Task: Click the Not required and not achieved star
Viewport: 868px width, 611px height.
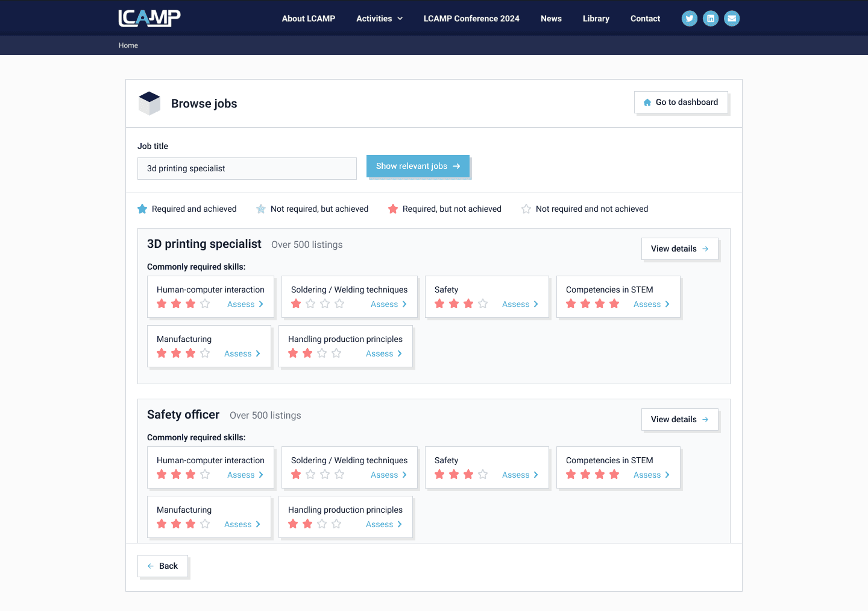Action: click(x=526, y=209)
